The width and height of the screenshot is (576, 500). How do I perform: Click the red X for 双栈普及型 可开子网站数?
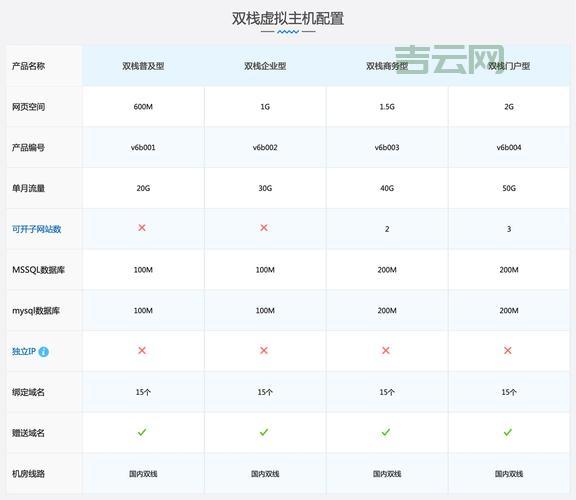[x=142, y=228]
